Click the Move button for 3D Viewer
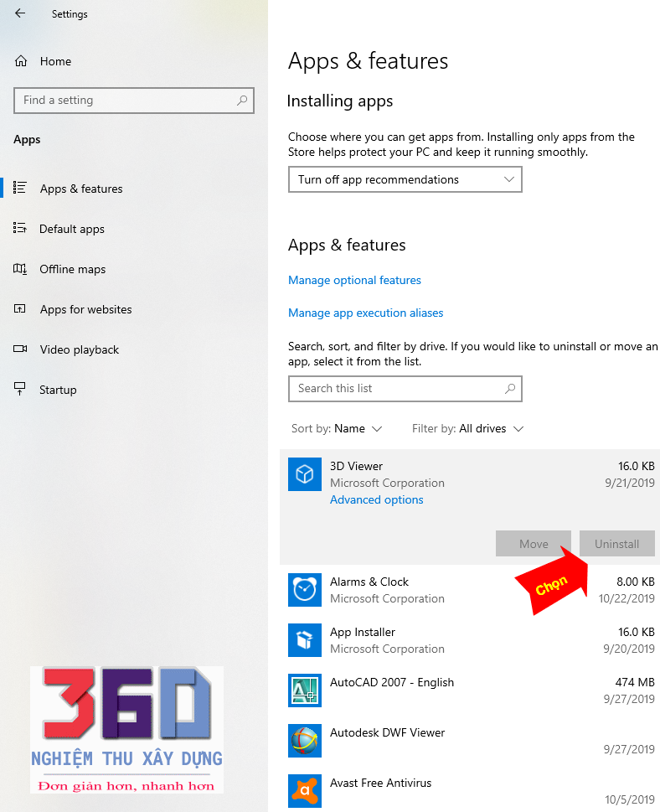 [534, 544]
